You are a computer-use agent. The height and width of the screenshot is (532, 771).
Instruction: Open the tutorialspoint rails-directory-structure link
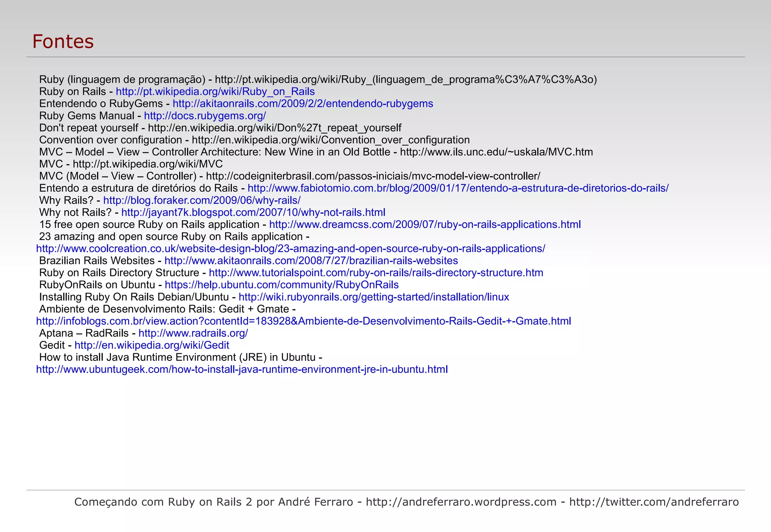click(376, 272)
